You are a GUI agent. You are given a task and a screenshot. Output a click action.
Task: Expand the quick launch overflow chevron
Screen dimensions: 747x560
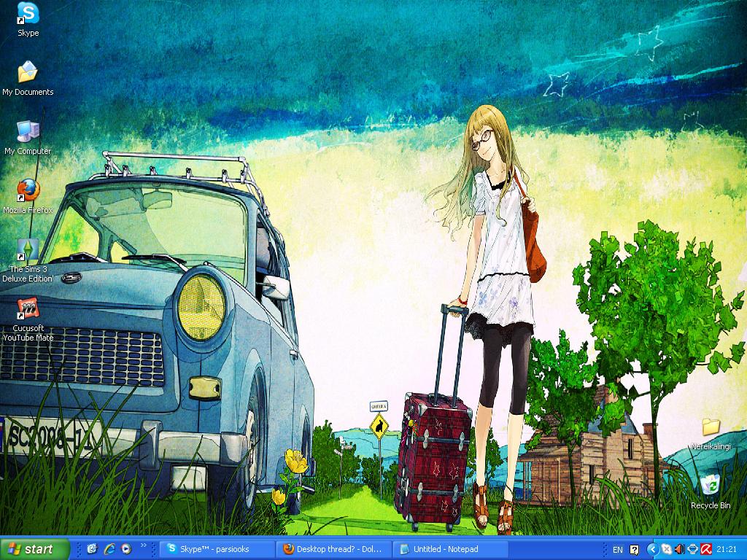point(144,545)
